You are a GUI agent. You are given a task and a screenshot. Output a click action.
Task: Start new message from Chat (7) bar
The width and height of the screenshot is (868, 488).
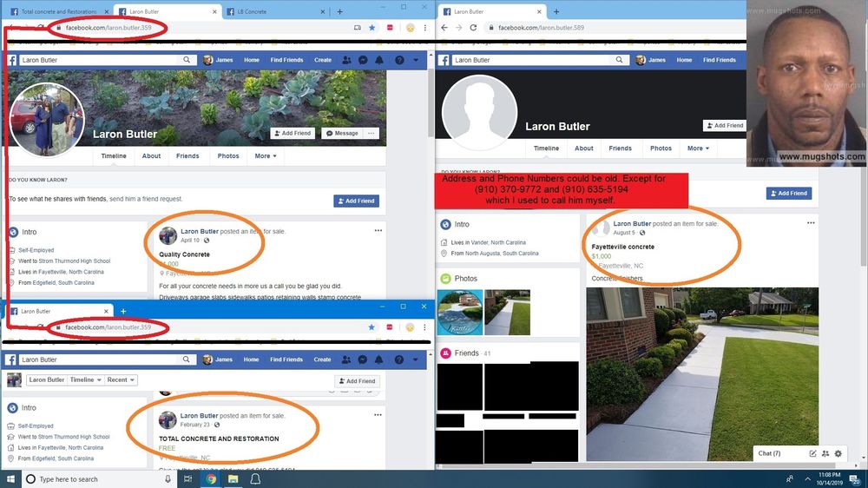coord(812,453)
